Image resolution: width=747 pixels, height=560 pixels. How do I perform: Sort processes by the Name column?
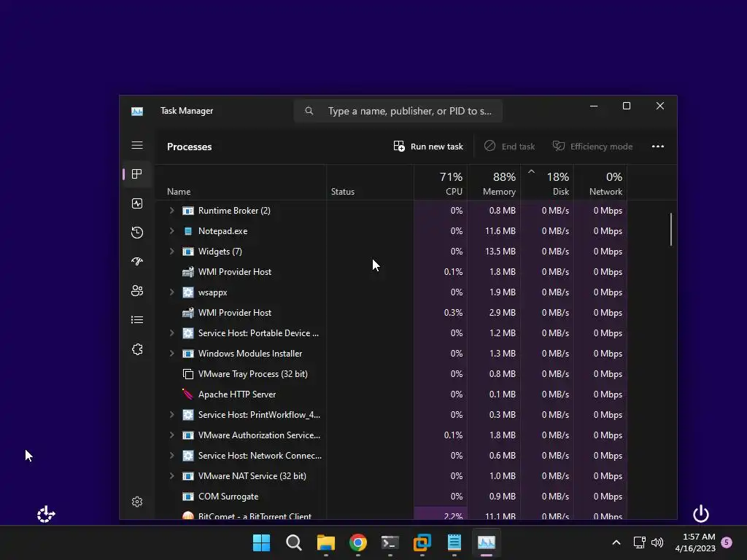click(x=241, y=182)
